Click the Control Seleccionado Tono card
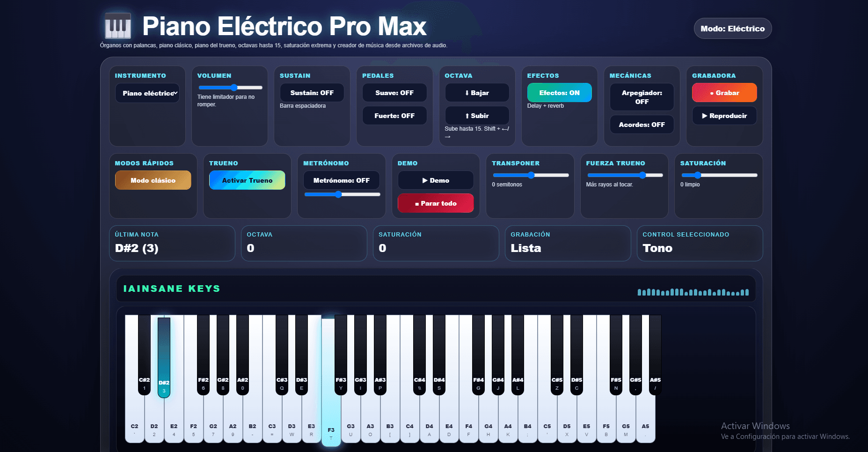 700,244
